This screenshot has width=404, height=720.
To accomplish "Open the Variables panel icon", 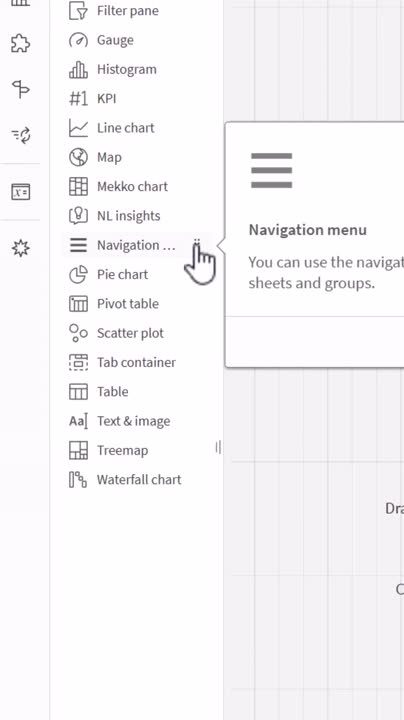I will tap(21, 191).
